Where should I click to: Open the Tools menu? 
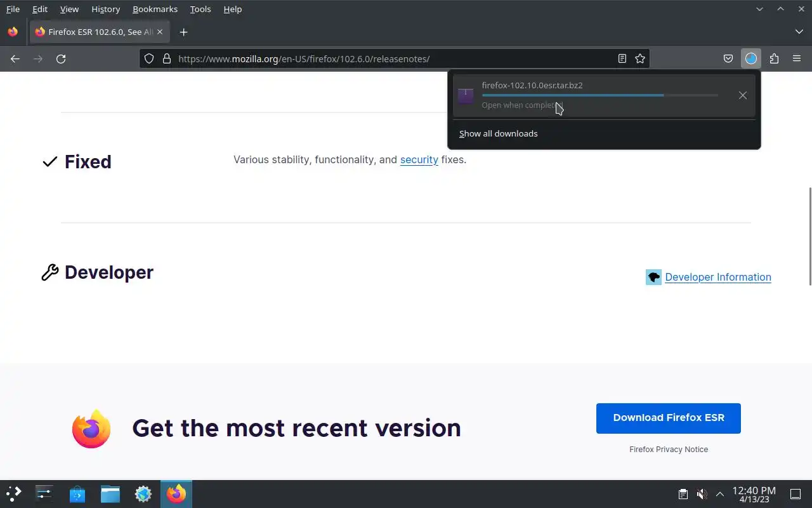tap(200, 9)
